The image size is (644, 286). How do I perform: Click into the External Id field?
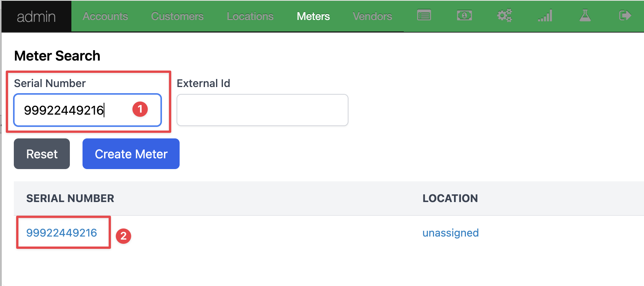coord(262,110)
